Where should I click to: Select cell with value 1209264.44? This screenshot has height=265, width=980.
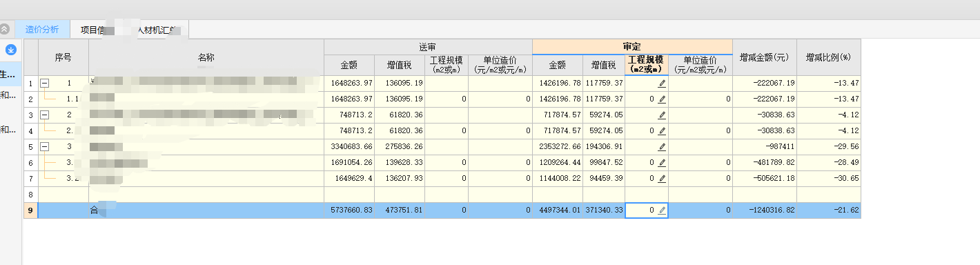[558, 162]
